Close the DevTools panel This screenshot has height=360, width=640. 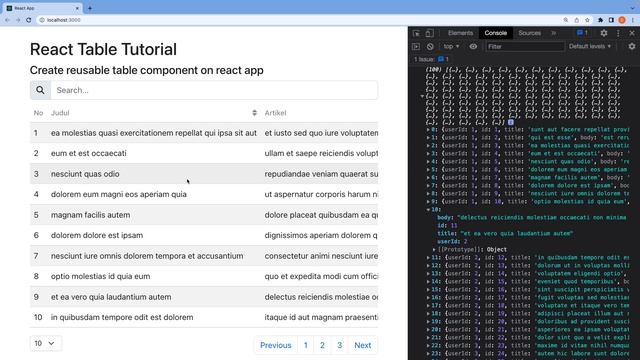pyautogui.click(x=632, y=33)
